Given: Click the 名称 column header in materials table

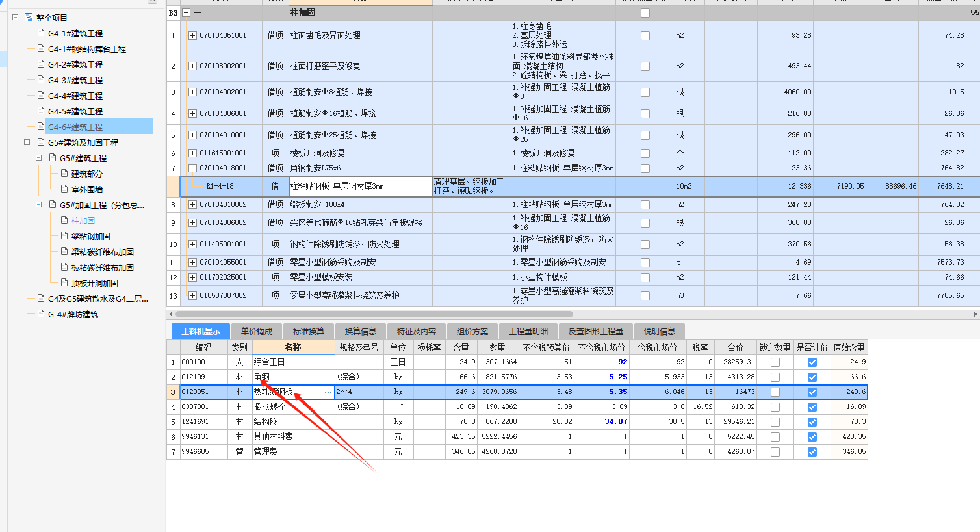Looking at the screenshot, I should click(x=293, y=347).
